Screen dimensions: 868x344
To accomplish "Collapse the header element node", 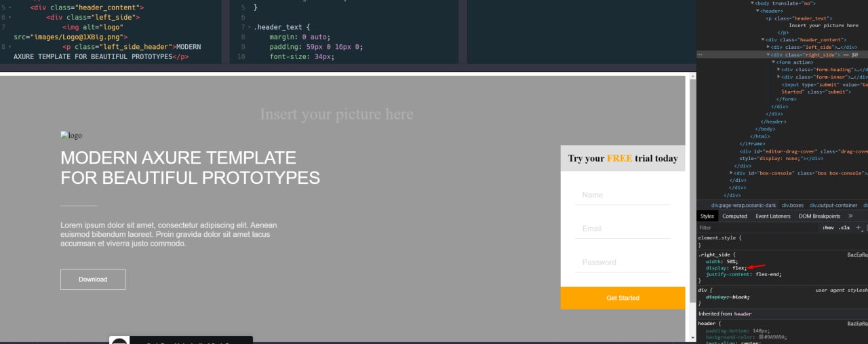I will (x=757, y=11).
